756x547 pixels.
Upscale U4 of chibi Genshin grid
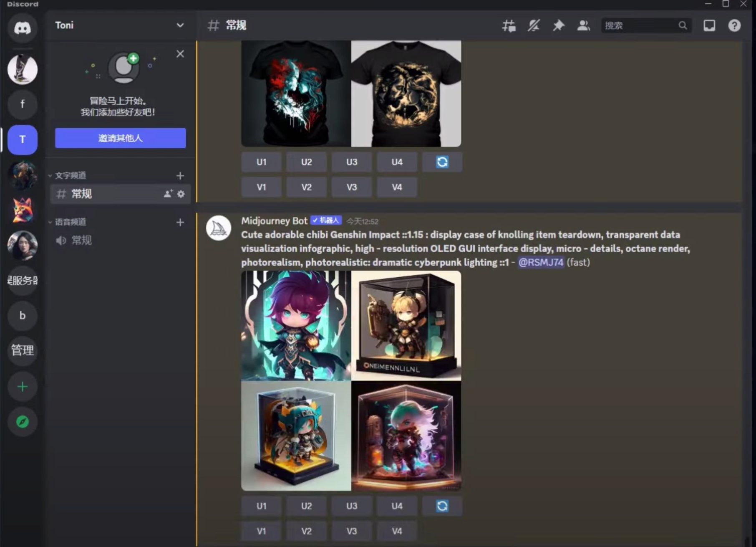point(397,506)
